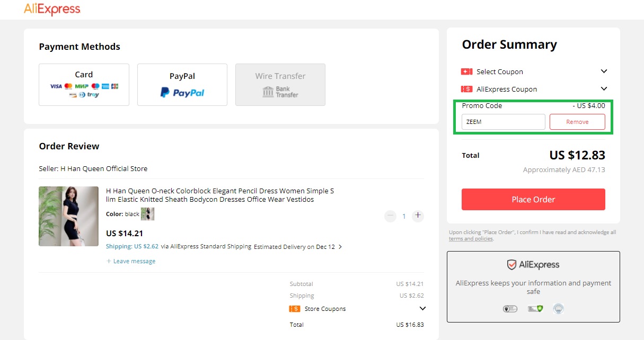
Task: Expand the AliExpress Coupon section
Action: (x=604, y=88)
